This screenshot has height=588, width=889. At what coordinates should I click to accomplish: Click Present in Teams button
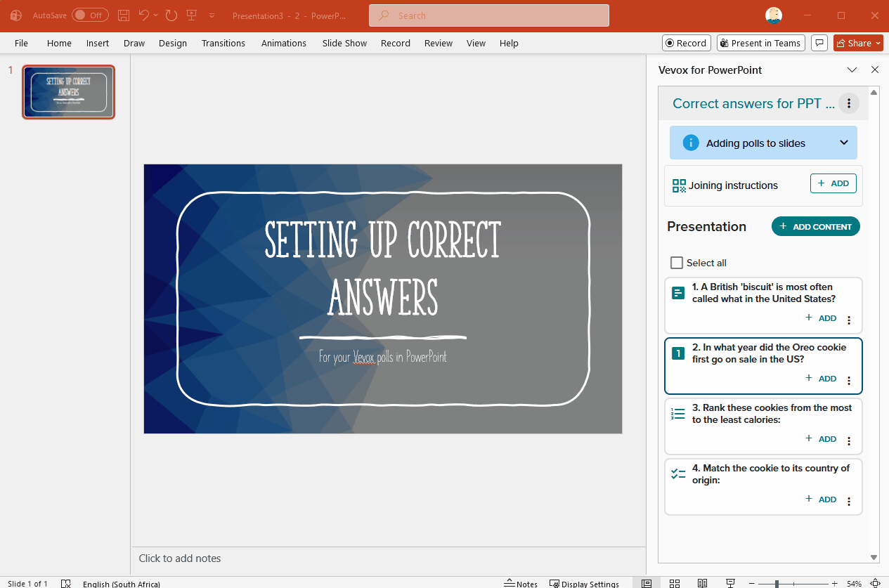pyautogui.click(x=760, y=43)
